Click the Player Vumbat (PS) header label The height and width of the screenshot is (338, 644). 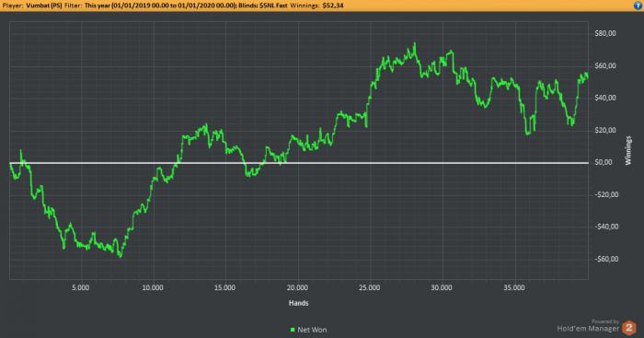(32, 6)
